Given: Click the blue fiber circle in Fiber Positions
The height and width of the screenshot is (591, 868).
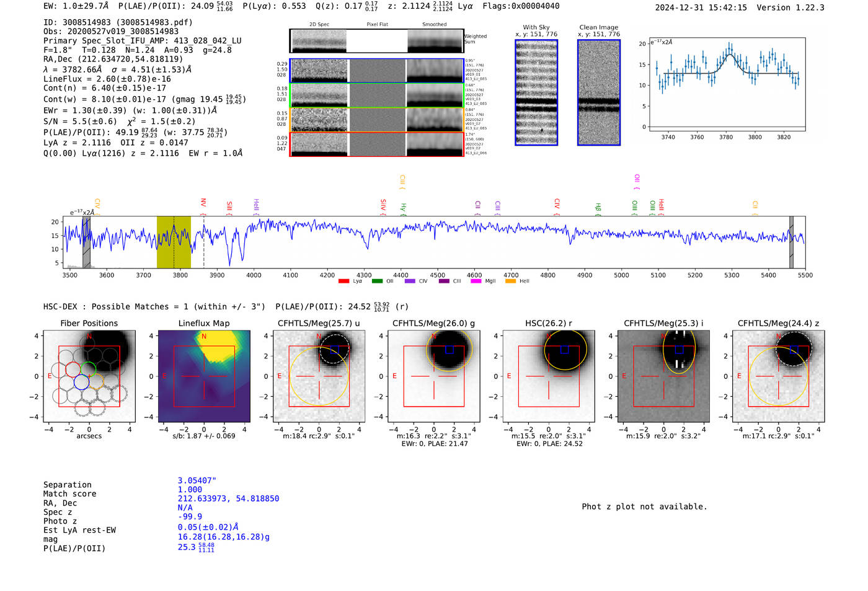Looking at the screenshot, I should tap(81, 383).
